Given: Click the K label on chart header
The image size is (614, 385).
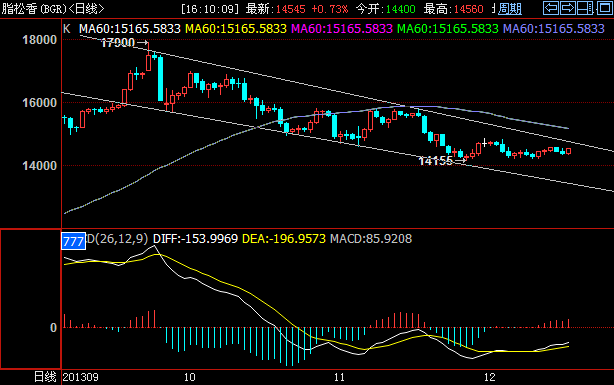Looking at the screenshot, I should (x=67, y=29).
